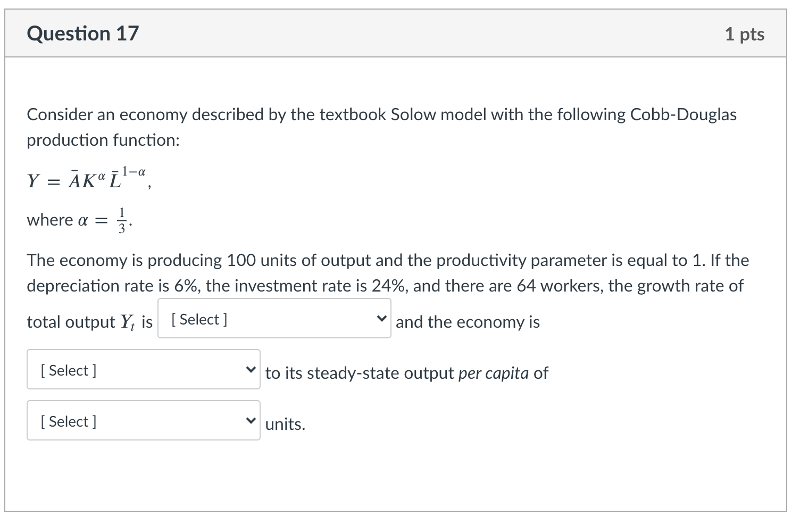
Task: Click the arrow icon in the steady-state comparison dropdown
Action: [x=250, y=369]
